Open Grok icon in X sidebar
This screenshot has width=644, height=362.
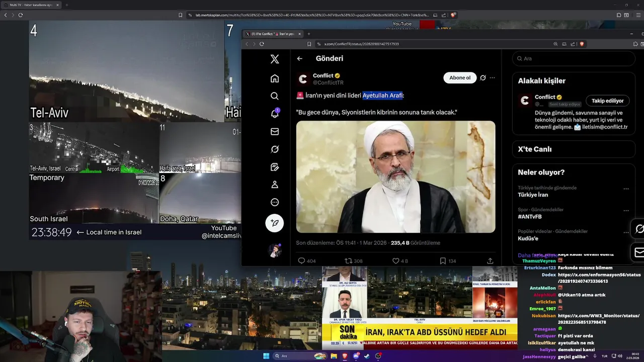coord(274,149)
